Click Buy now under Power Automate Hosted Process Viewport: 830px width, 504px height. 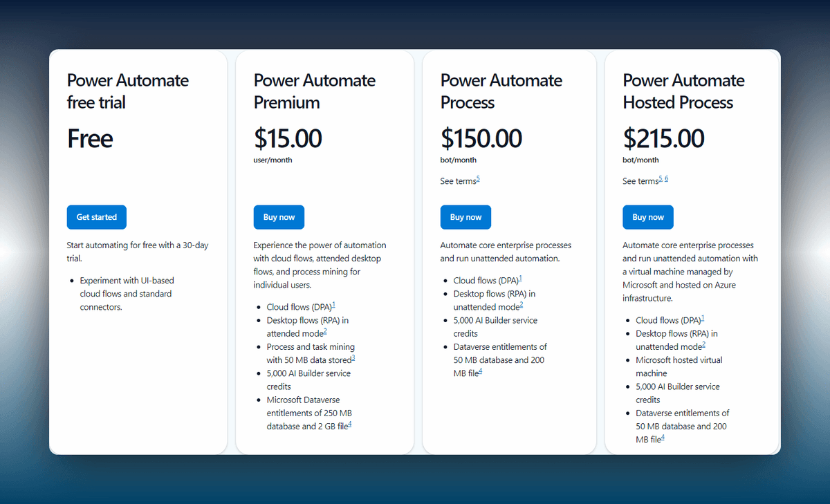pos(648,217)
